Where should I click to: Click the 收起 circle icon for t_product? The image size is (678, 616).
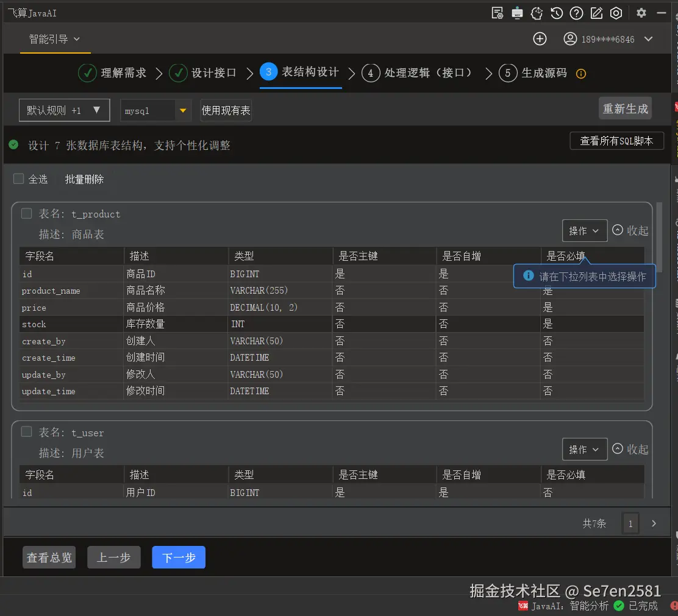point(618,230)
